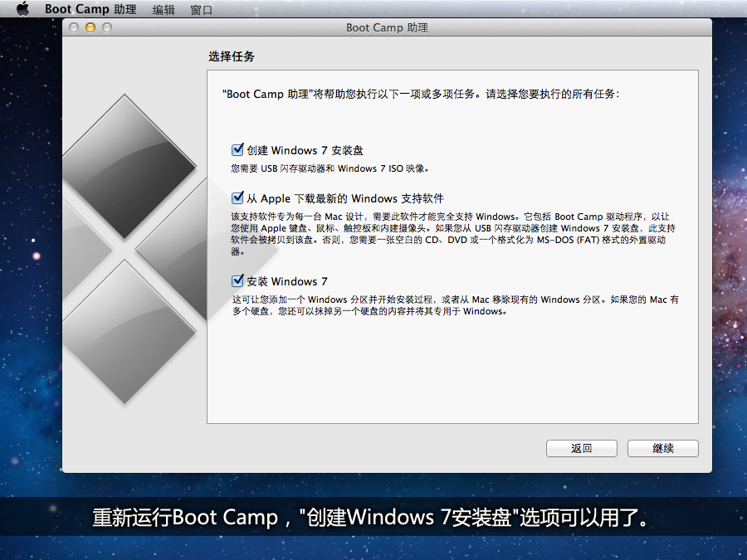Click the 继续 button
Screen dimensions: 747x560
pyautogui.click(x=662, y=448)
